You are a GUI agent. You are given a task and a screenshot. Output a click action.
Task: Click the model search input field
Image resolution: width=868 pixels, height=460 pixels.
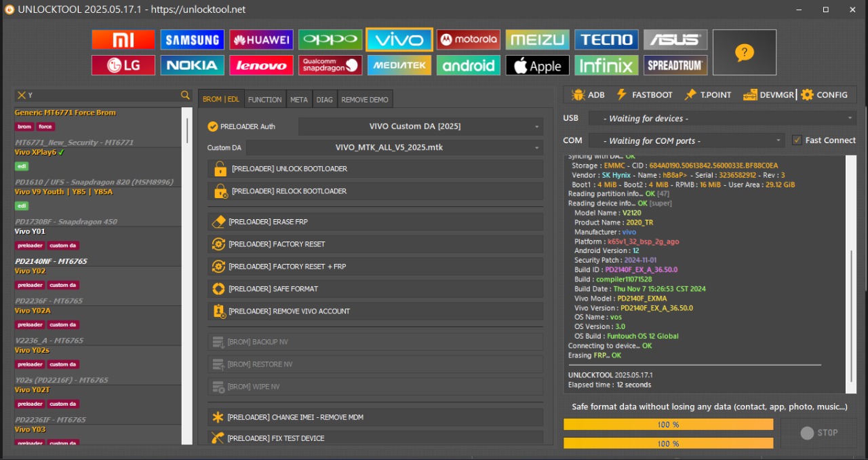pyautogui.click(x=103, y=96)
